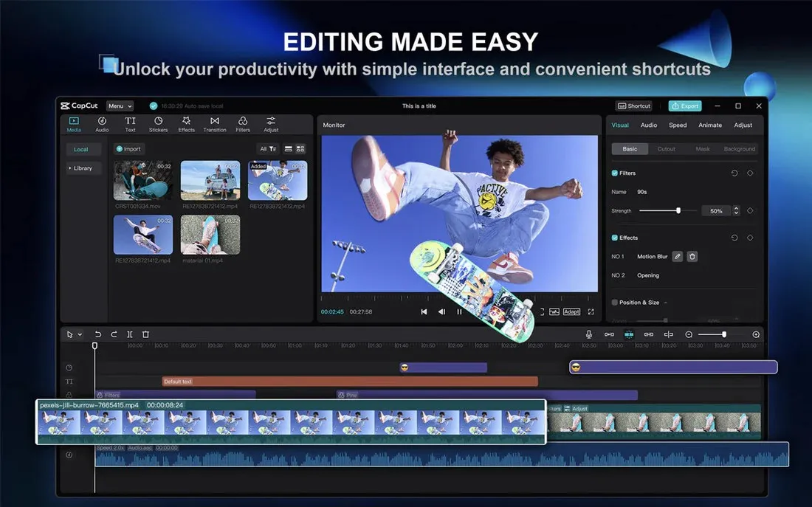Click the zoom out magnifier icon on timeline toolbar
This screenshot has width=812, height=507.
(689, 334)
